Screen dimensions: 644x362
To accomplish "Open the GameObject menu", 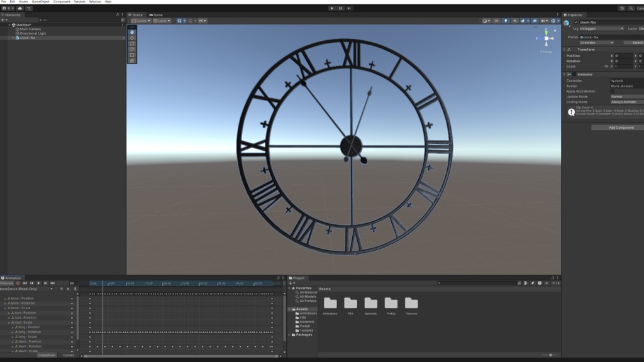I will 40,2.
